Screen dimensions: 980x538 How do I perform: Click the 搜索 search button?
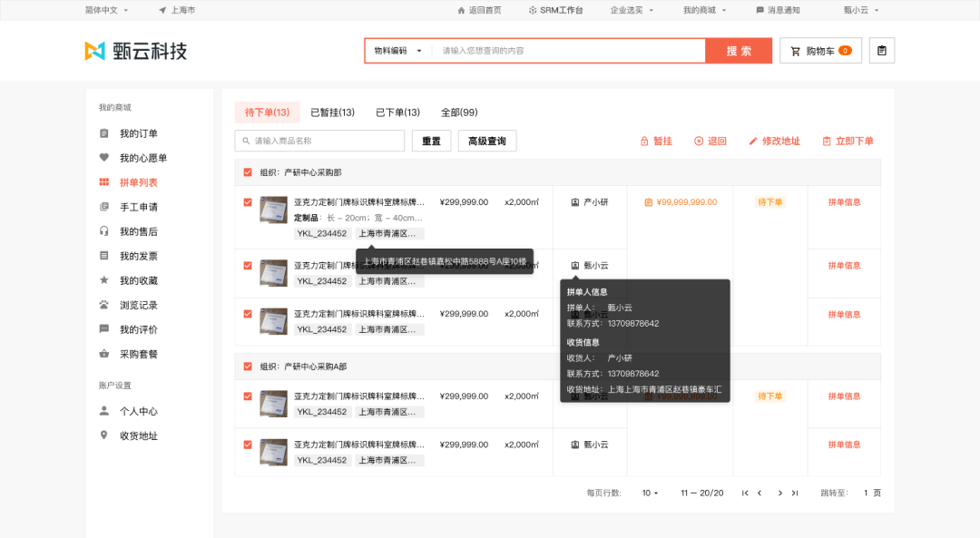point(739,51)
